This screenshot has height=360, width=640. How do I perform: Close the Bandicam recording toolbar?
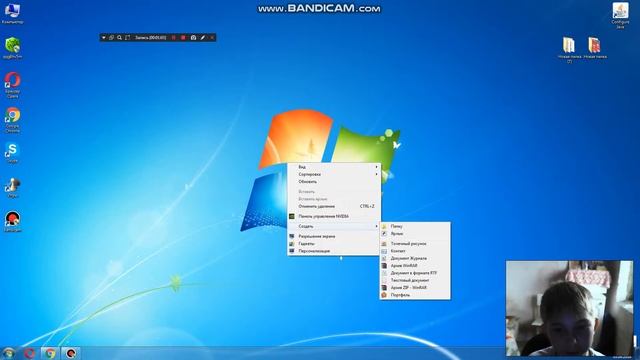point(212,38)
